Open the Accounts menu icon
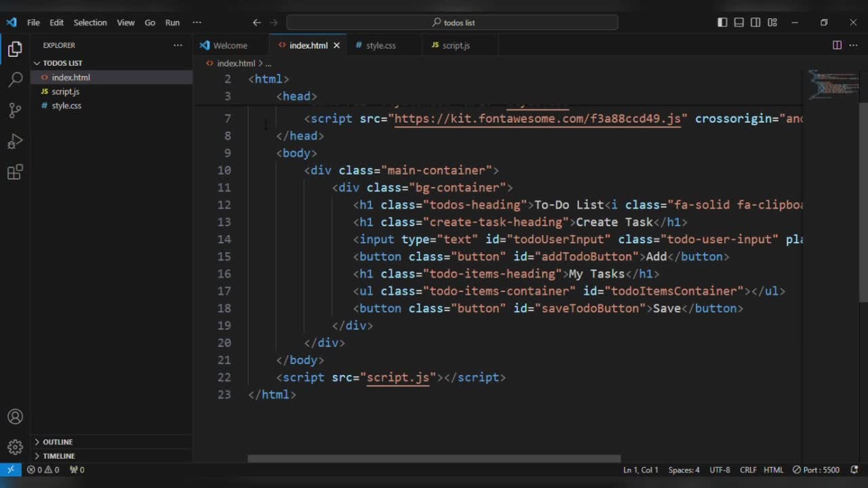The height and width of the screenshot is (488, 868). (15, 417)
